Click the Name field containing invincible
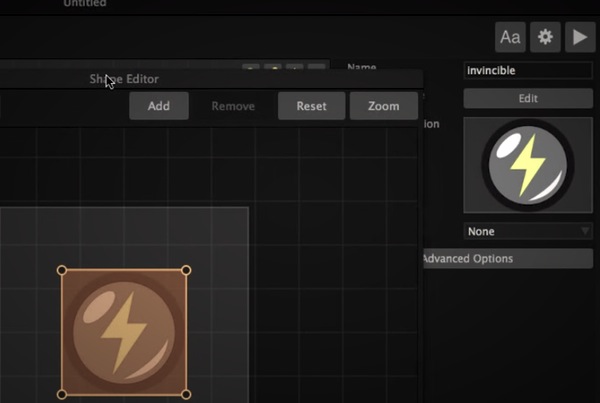 coord(528,70)
